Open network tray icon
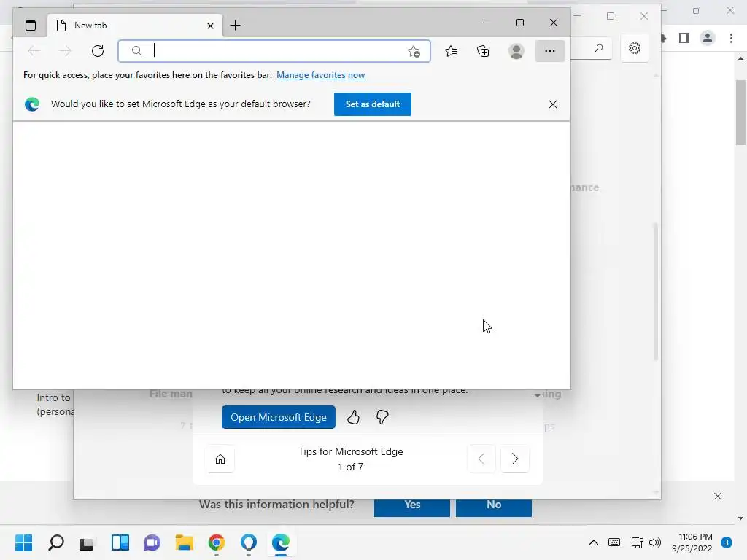 [637, 542]
